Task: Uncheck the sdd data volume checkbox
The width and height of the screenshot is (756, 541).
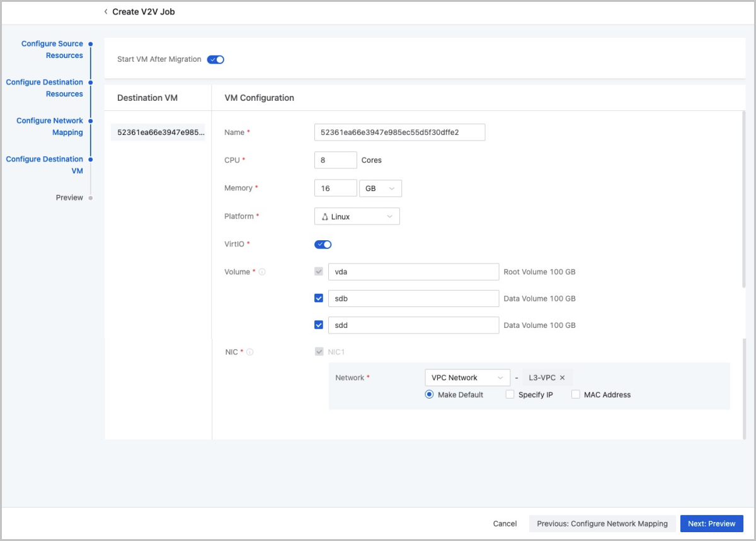Action: (x=319, y=325)
